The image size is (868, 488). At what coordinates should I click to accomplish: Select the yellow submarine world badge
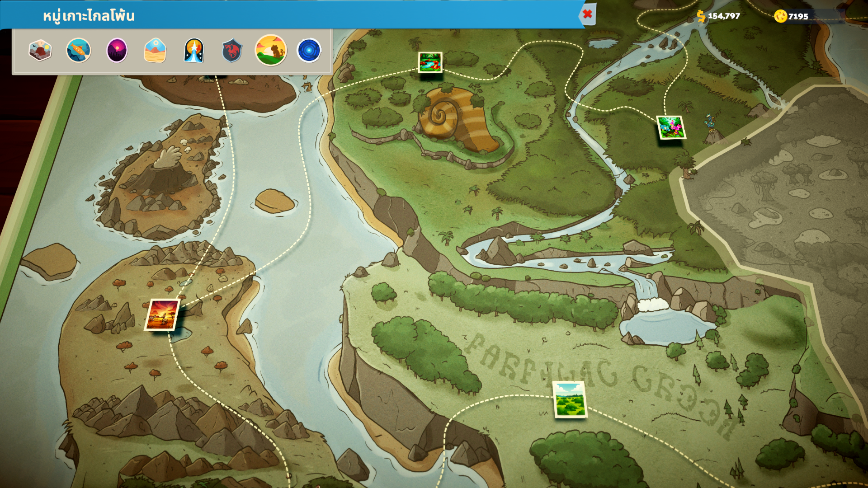[79, 50]
